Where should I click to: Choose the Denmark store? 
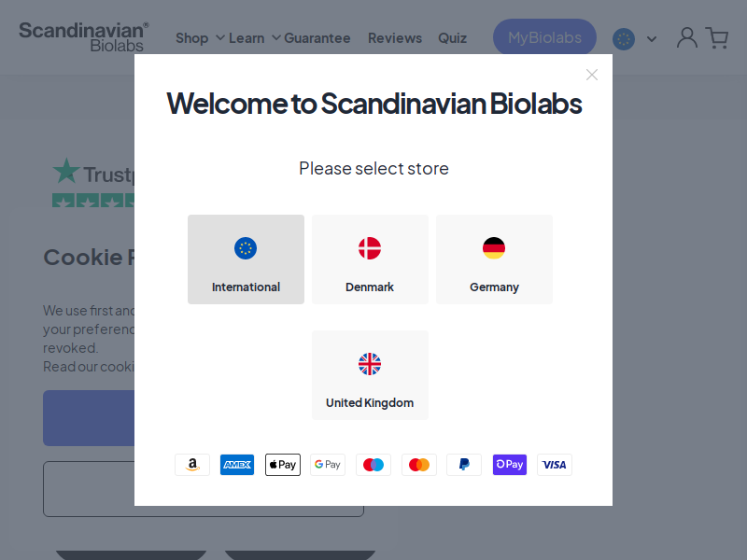[370, 259]
